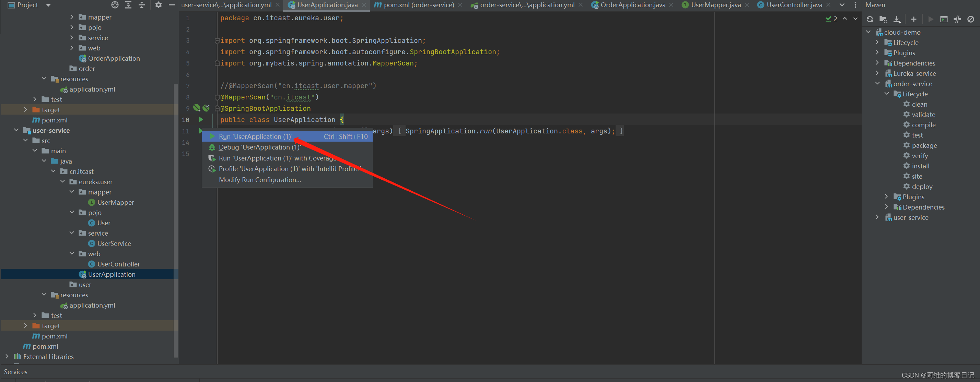Open editor tabs overflow dropdown chevron
This screenshot has width=980, height=382.
pyautogui.click(x=842, y=5)
